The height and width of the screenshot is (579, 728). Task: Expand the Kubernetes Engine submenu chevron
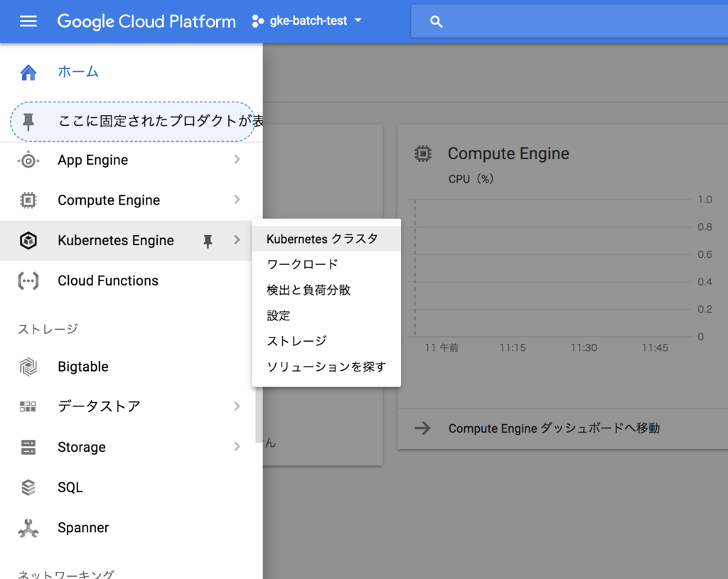tap(237, 240)
